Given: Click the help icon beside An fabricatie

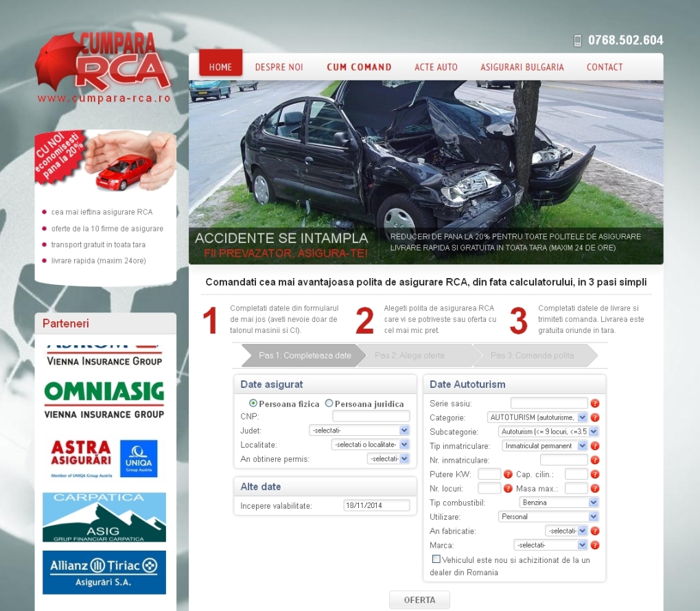Looking at the screenshot, I should click(x=595, y=531).
